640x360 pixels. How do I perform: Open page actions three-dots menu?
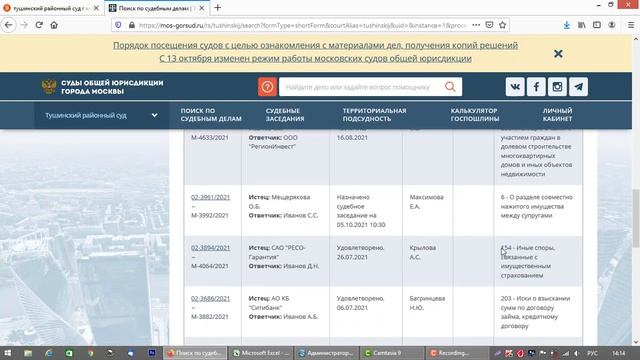click(x=476, y=25)
